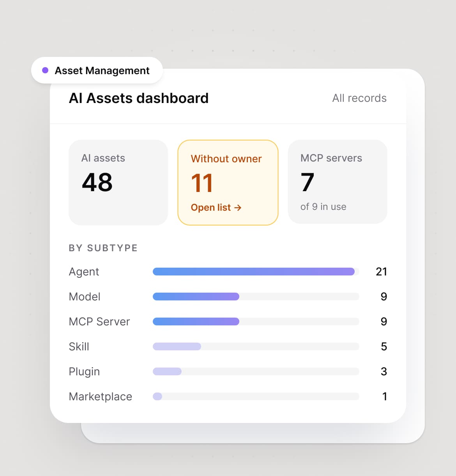Select the Marketplace subtype label
Image resolution: width=456 pixels, height=476 pixels.
click(101, 397)
